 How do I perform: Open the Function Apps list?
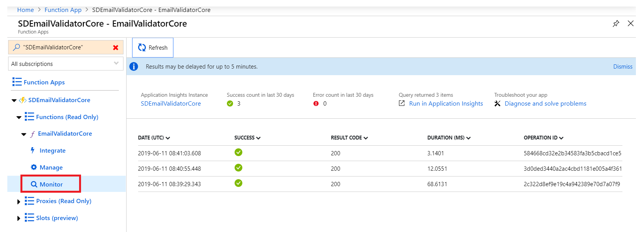(x=44, y=82)
